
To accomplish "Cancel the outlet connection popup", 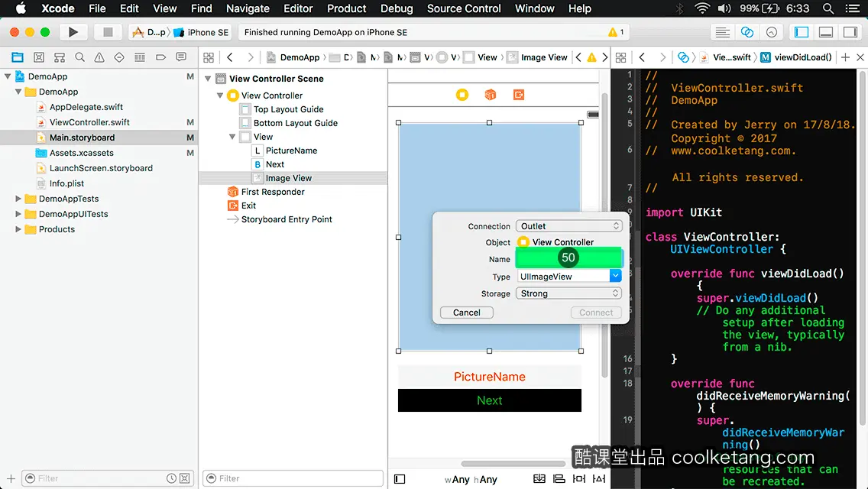I will point(467,313).
